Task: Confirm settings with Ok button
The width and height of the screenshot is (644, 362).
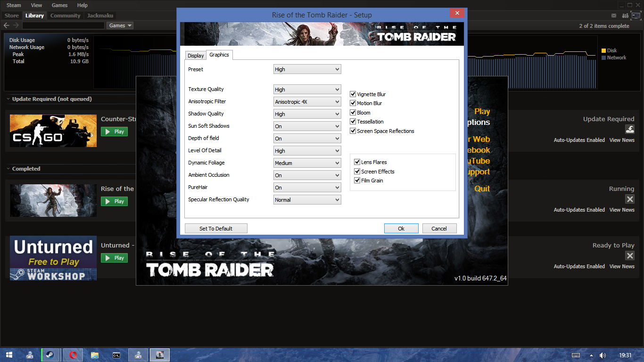Action: coord(401,229)
